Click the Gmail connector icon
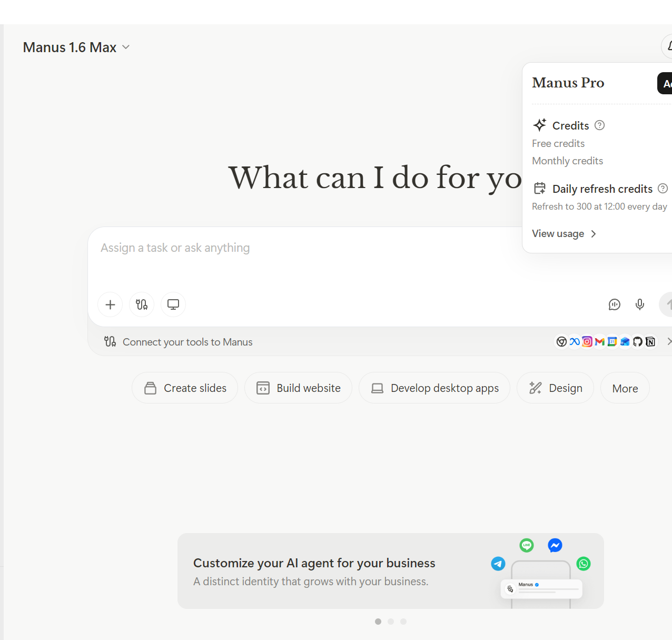This screenshot has width=672, height=640. (600, 342)
